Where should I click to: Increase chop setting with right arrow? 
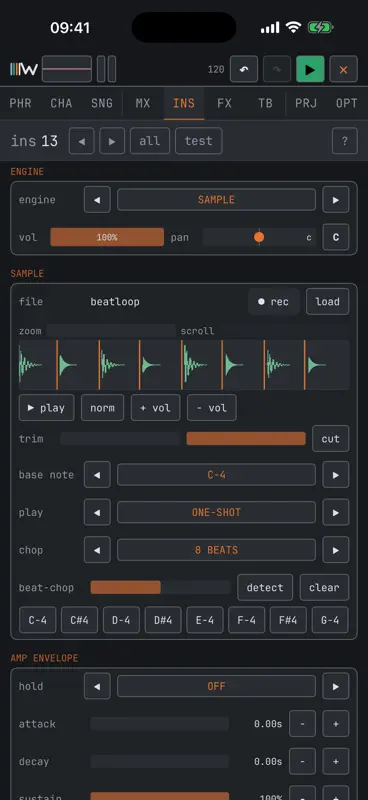click(x=336, y=550)
